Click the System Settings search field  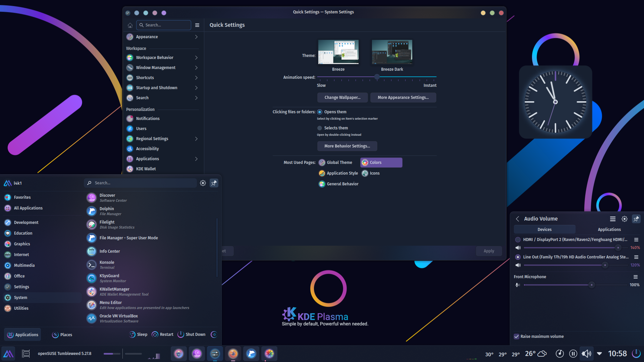point(164,25)
